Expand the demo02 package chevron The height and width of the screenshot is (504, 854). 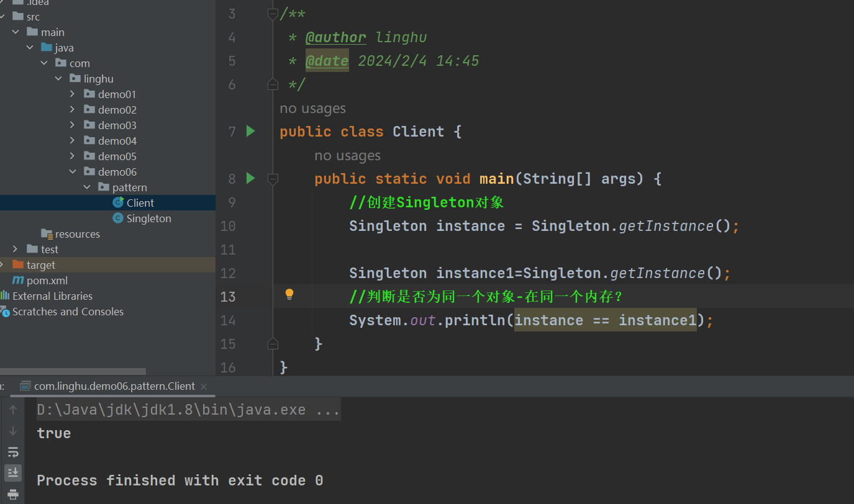click(73, 110)
